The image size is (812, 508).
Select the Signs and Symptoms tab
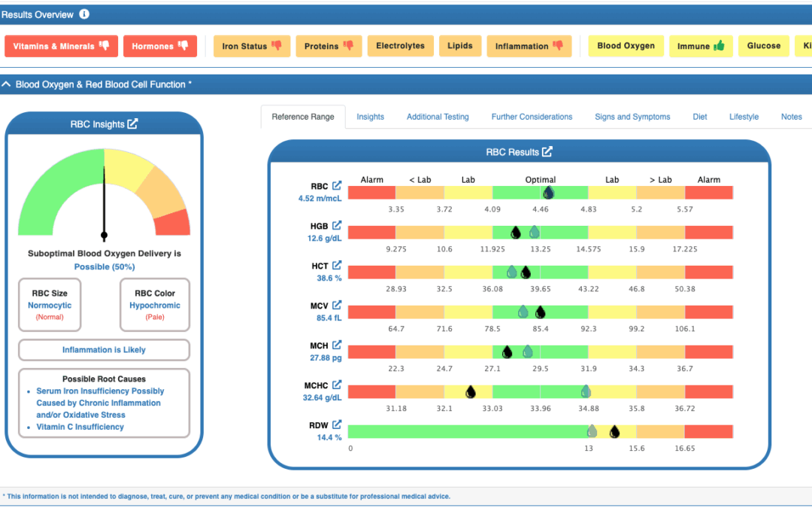[x=632, y=117]
